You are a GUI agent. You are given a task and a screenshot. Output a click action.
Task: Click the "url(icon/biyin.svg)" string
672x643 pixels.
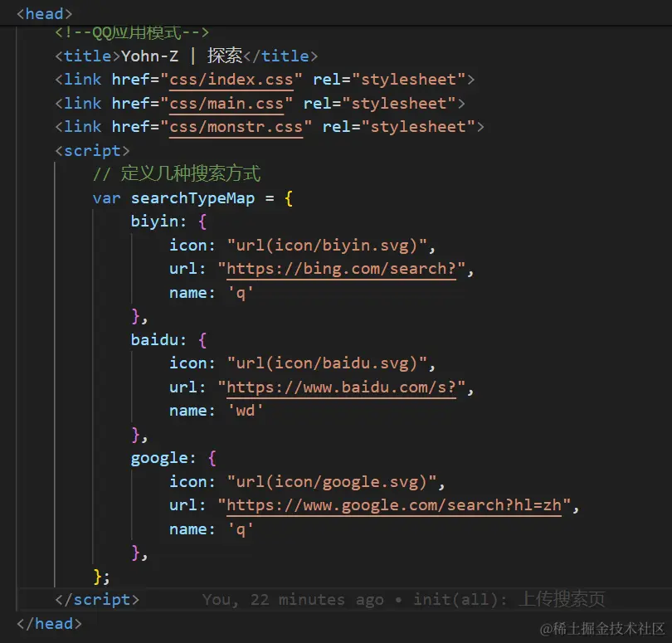[327, 246]
